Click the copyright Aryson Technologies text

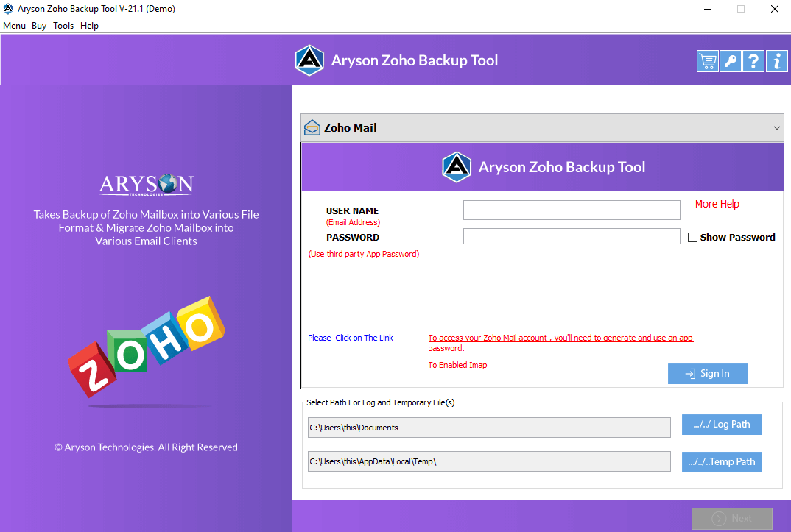(x=146, y=447)
